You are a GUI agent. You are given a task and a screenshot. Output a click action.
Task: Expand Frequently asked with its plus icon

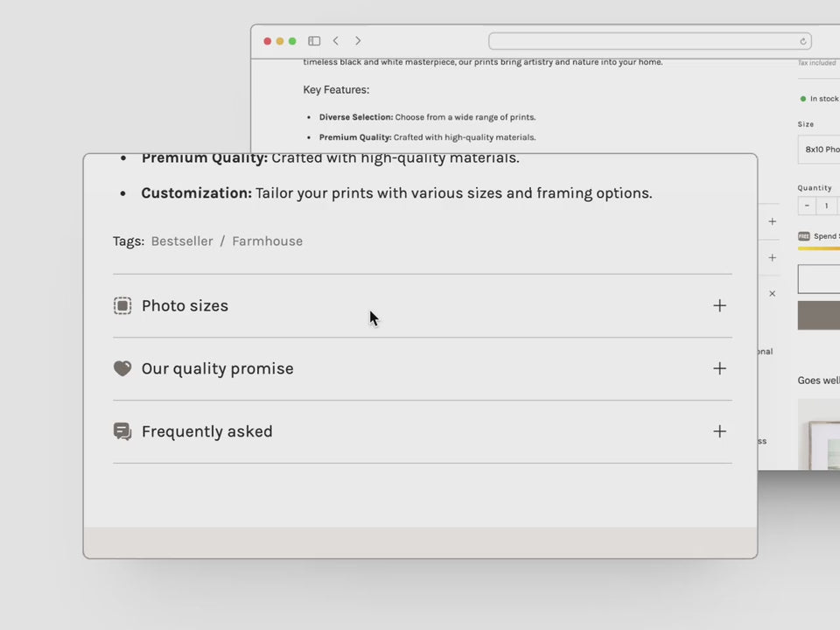tap(719, 431)
